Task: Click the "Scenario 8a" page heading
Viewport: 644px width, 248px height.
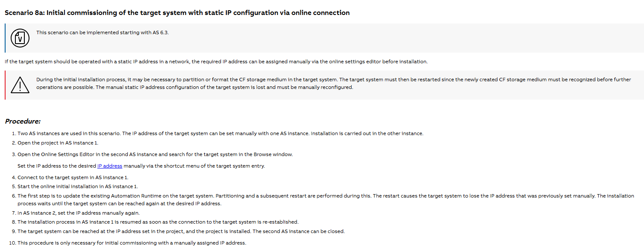Action: 177,13
